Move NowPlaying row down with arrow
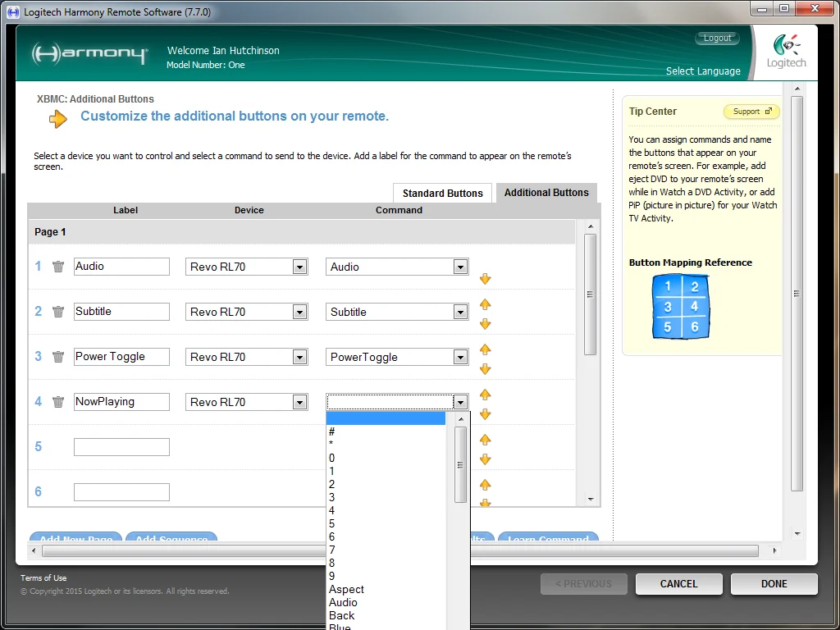Image resolution: width=840 pixels, height=630 pixels. [x=486, y=413]
